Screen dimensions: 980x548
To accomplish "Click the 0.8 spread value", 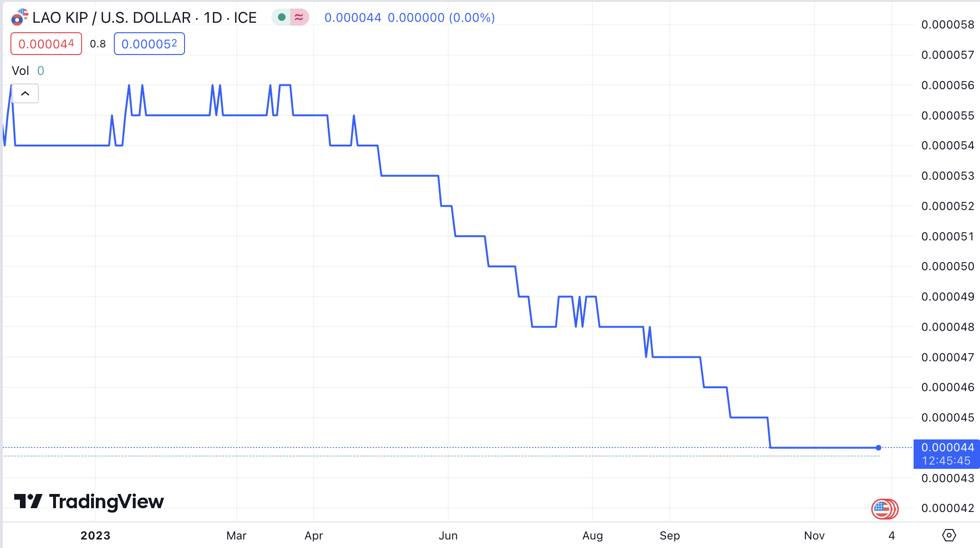I will 98,44.
